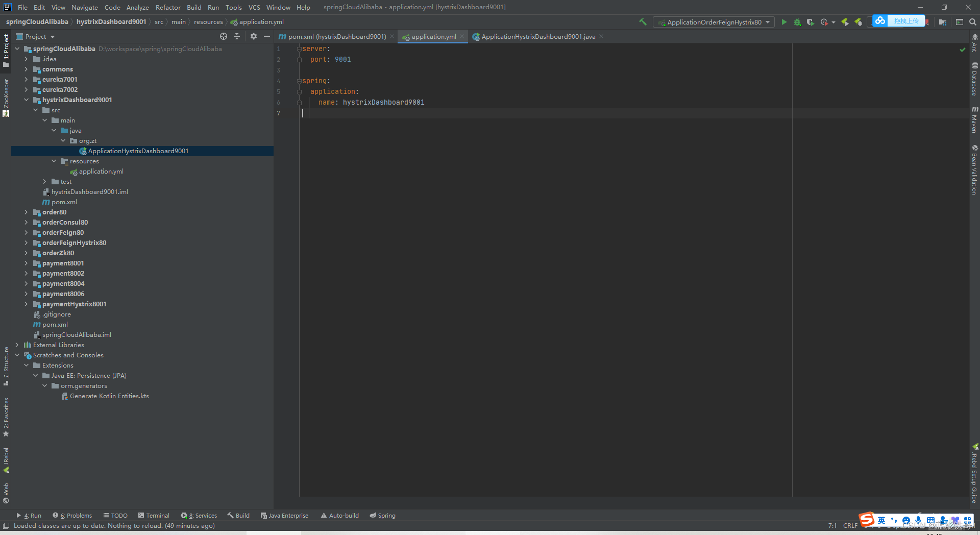
Task: Expand the paymentHystrix8001 module
Action: pyautogui.click(x=26, y=304)
